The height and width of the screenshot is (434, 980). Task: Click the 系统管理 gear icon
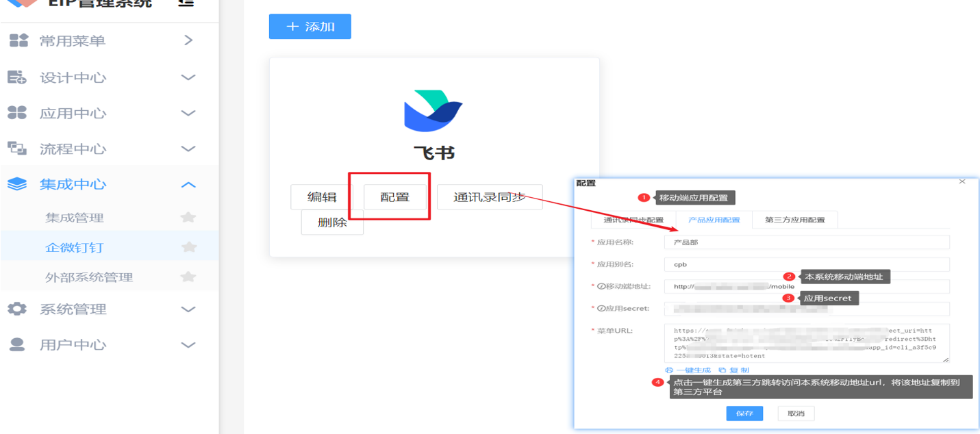pyautogui.click(x=17, y=309)
